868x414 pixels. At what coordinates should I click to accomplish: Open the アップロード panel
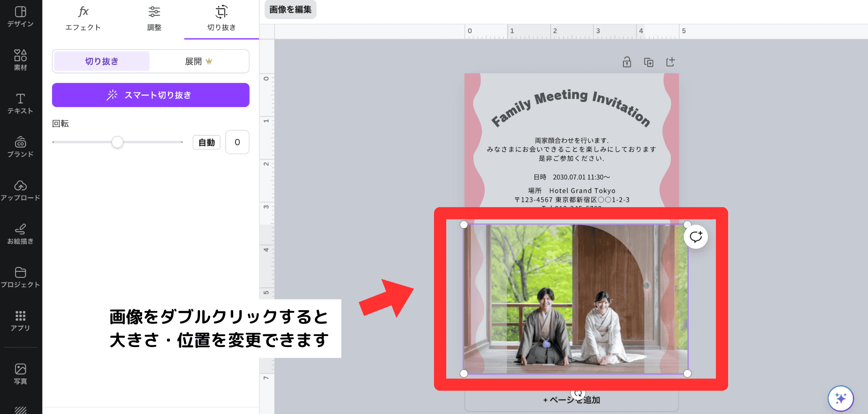tap(20, 190)
